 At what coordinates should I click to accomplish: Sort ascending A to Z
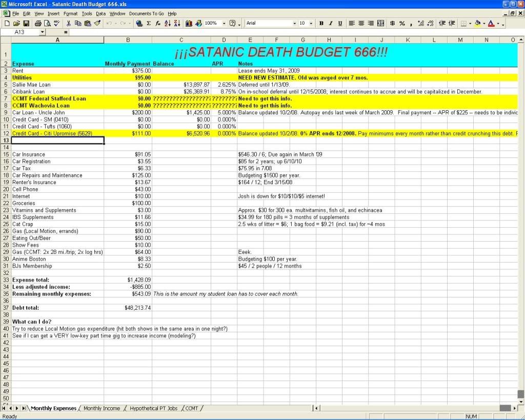(168, 24)
